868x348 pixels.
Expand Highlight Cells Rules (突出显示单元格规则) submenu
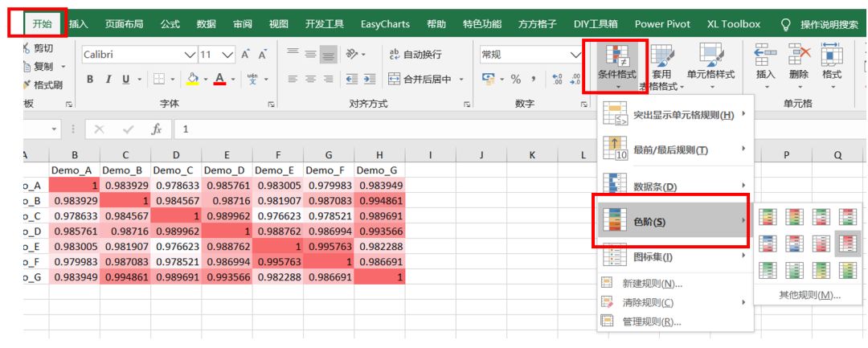pyautogui.click(x=675, y=114)
